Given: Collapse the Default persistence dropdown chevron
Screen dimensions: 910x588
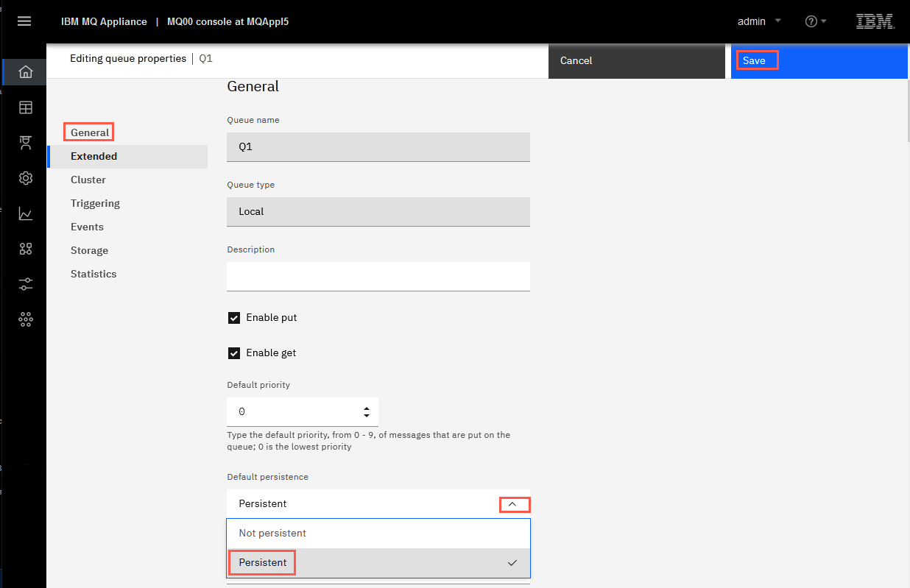Looking at the screenshot, I should tap(513, 504).
